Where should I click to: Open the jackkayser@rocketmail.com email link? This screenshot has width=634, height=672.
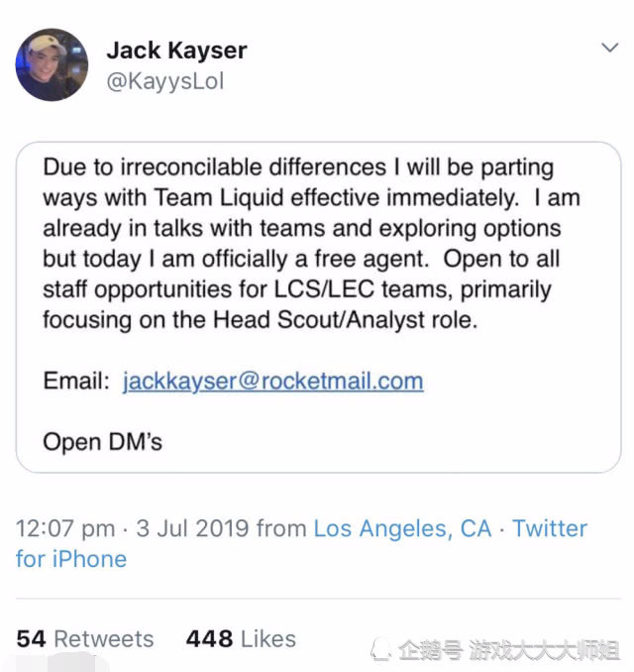coord(273,381)
